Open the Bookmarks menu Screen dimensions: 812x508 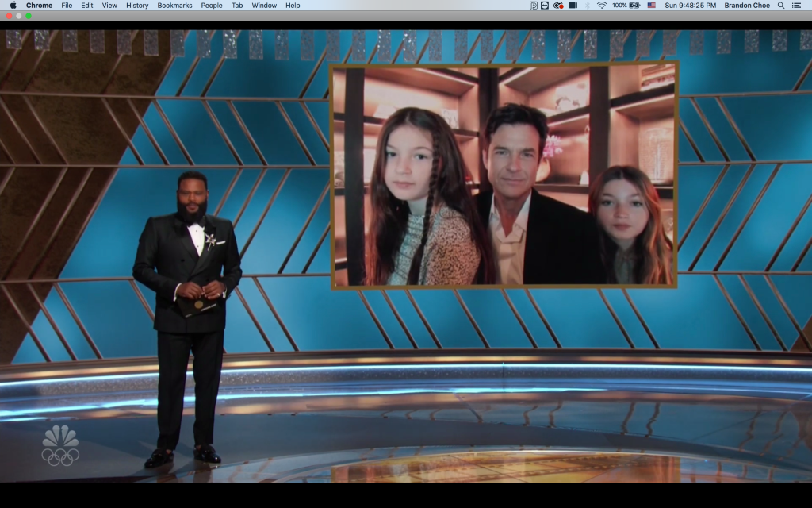coord(174,6)
